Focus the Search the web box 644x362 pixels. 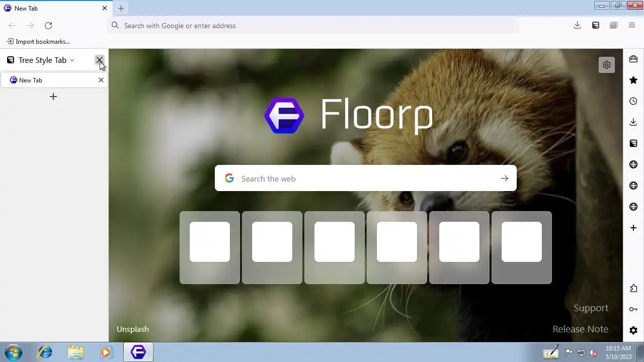click(x=366, y=178)
